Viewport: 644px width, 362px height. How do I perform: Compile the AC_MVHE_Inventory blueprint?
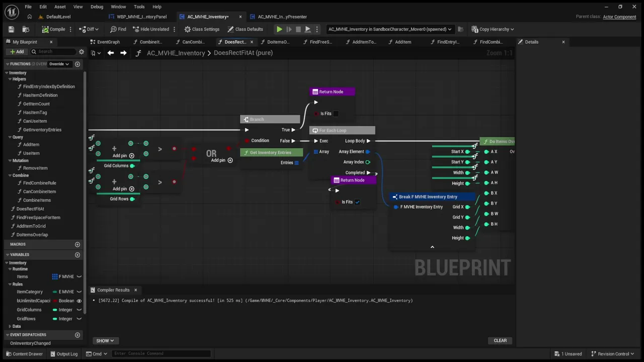click(x=53, y=29)
